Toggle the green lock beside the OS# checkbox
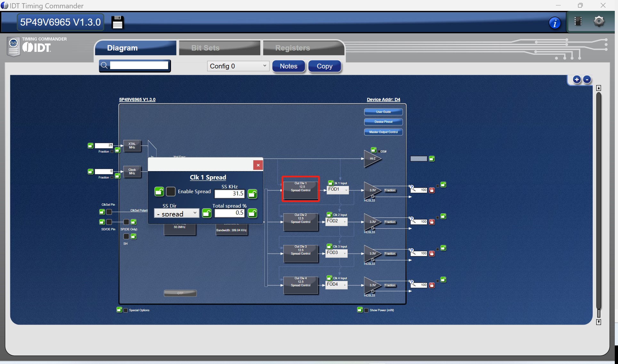 [373, 150]
